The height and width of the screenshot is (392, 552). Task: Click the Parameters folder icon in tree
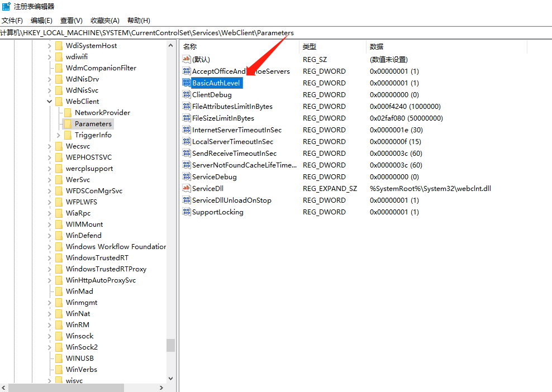click(68, 124)
